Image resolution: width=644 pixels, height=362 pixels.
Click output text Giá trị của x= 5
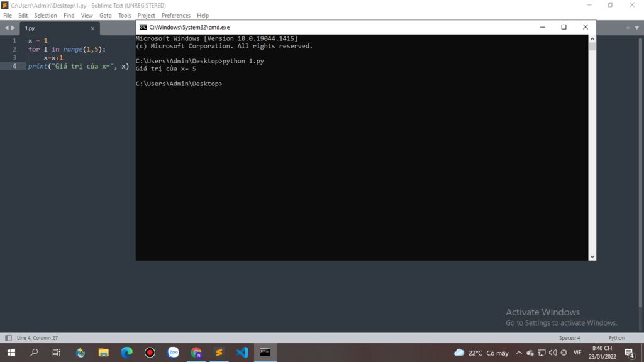[166, 69]
